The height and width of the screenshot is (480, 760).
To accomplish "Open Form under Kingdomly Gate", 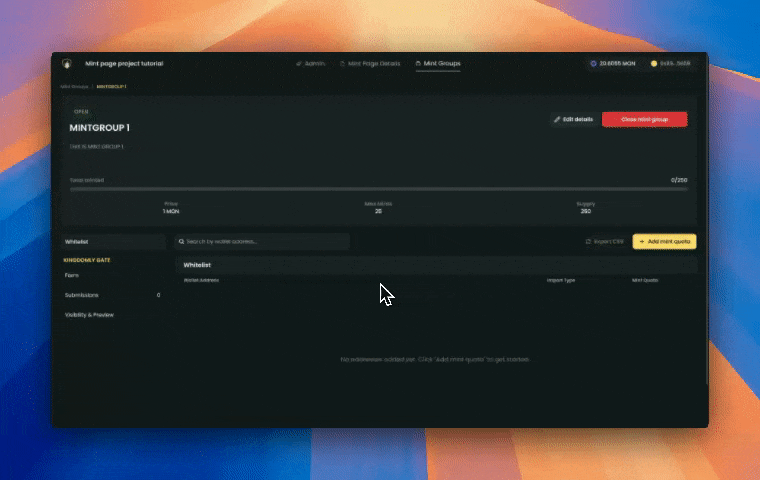I will pyautogui.click(x=72, y=275).
